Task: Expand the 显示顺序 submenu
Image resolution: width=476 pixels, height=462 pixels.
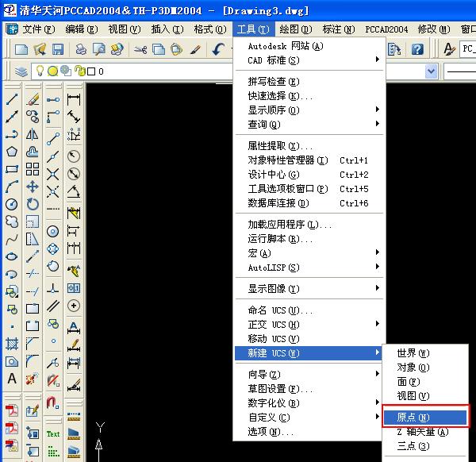Action: point(309,110)
